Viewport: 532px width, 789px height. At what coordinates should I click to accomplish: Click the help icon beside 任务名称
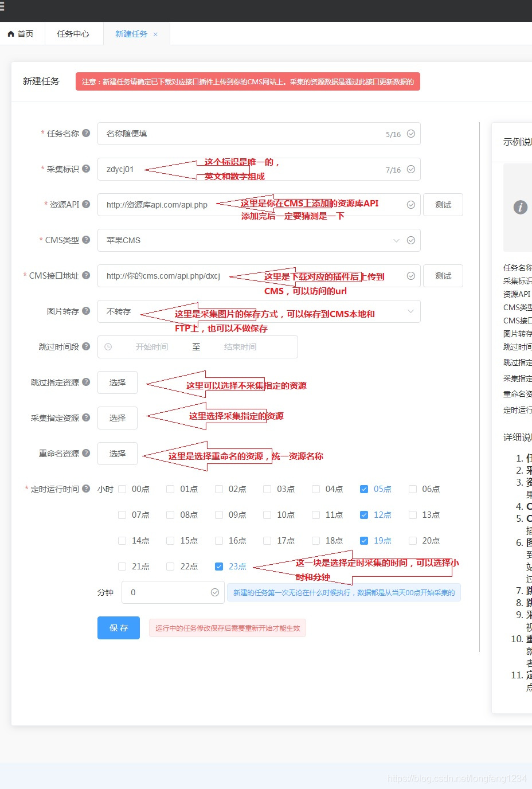[x=86, y=133]
